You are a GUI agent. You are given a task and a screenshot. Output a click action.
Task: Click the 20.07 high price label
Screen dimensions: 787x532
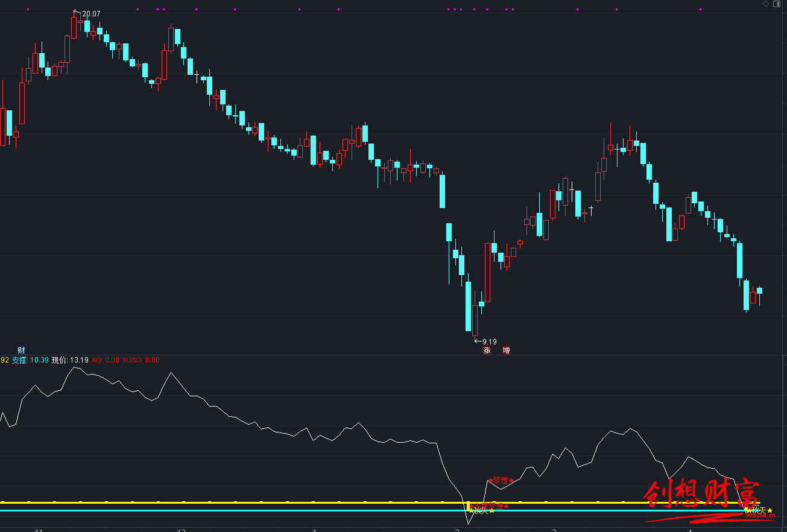[91, 14]
